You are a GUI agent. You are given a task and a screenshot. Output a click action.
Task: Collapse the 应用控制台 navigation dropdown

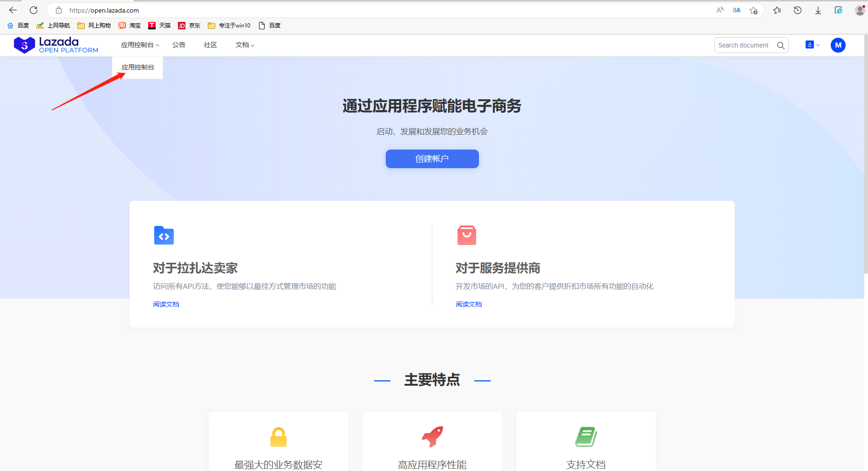coord(140,45)
